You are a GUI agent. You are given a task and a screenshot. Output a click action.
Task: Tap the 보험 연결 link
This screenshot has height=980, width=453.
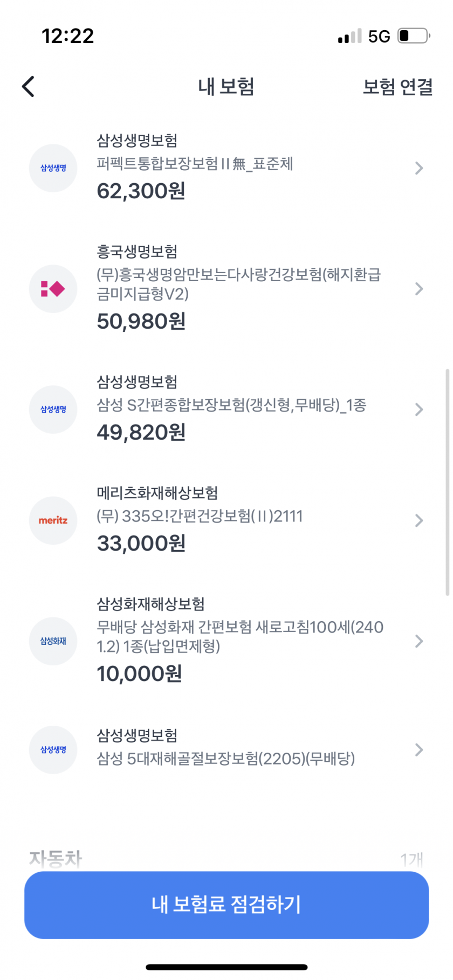pos(397,87)
